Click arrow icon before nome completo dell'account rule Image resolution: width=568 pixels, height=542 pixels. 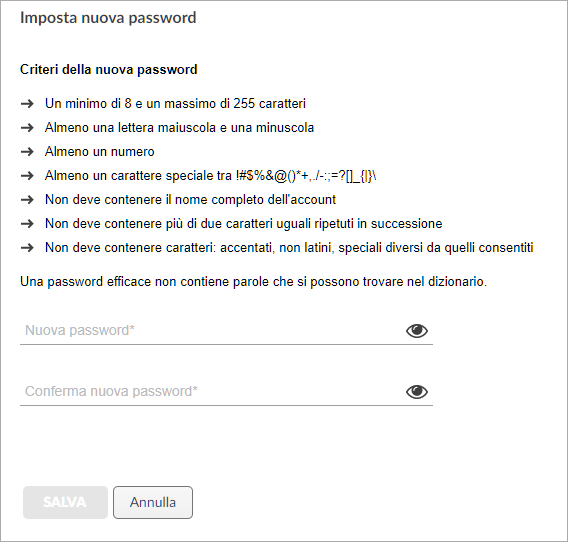(x=27, y=200)
